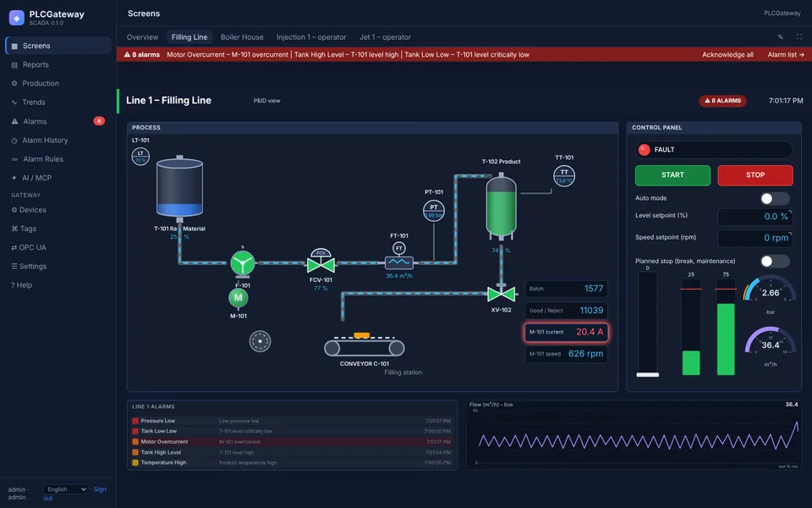Click the Conveyor C-101 symbol

364,345
